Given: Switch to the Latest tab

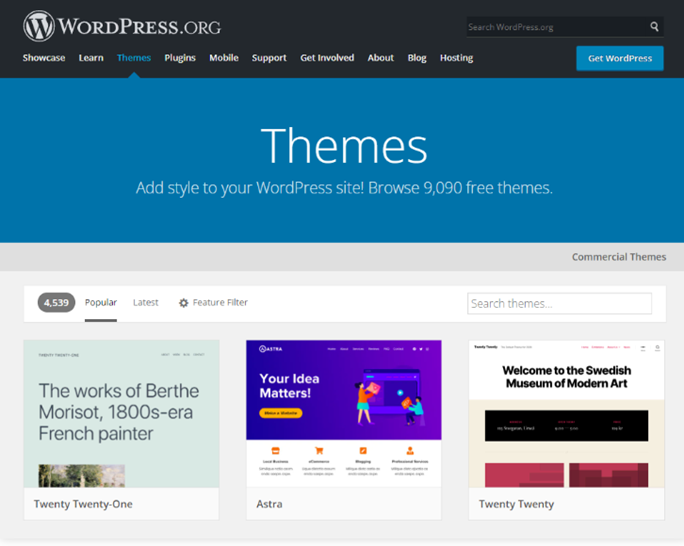Looking at the screenshot, I should 146,303.
